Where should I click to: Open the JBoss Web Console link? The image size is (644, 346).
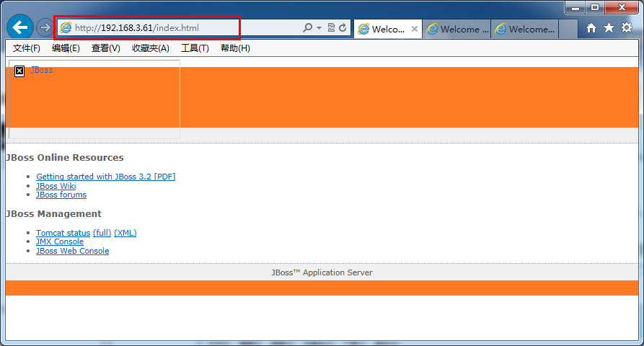pyautogui.click(x=72, y=251)
